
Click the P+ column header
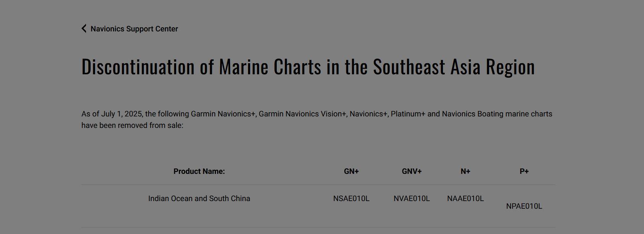point(524,172)
